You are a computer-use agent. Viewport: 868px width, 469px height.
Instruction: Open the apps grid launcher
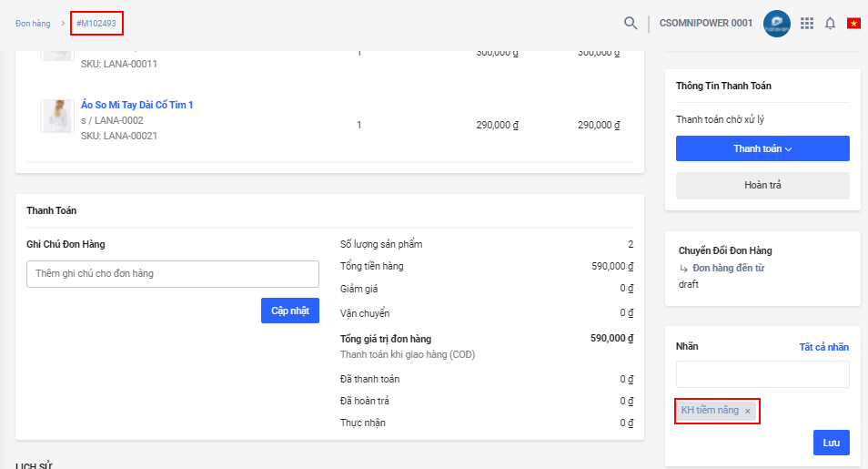(x=806, y=23)
